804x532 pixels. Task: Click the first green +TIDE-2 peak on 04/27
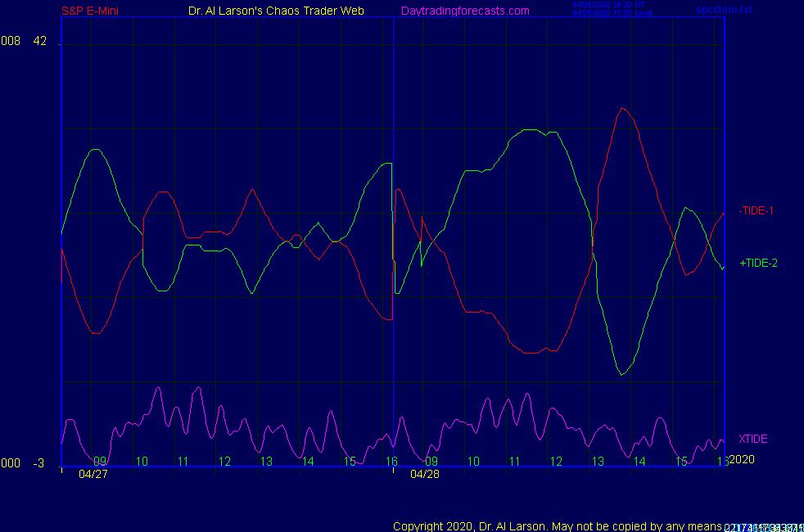click(x=97, y=150)
